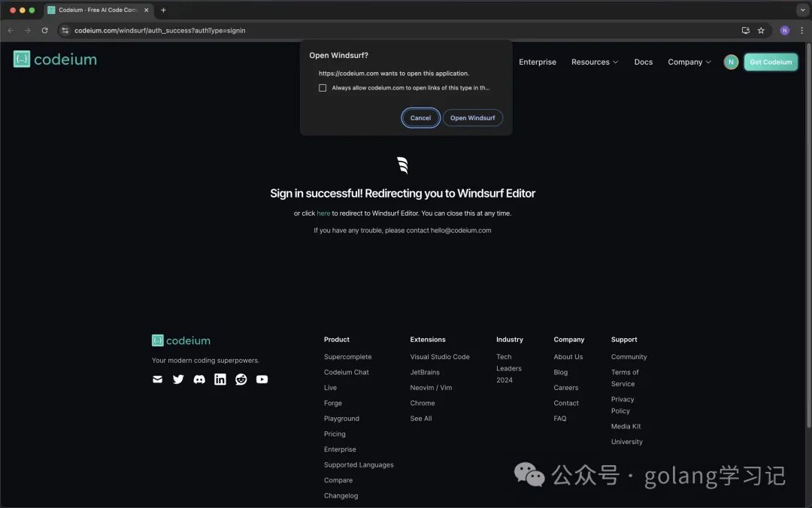Open University footer link
This screenshot has height=508, width=812.
point(626,442)
